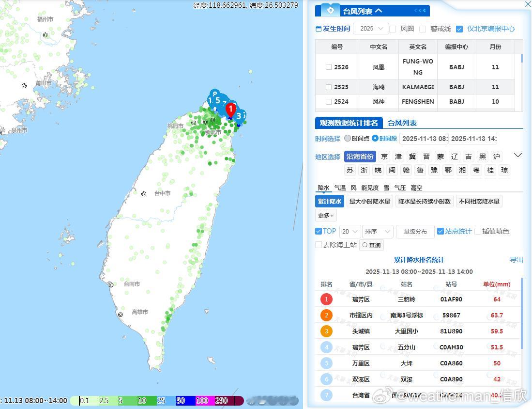Click the start time field 2025-11-13 08
This screenshot has height=409, width=532.
(424, 139)
